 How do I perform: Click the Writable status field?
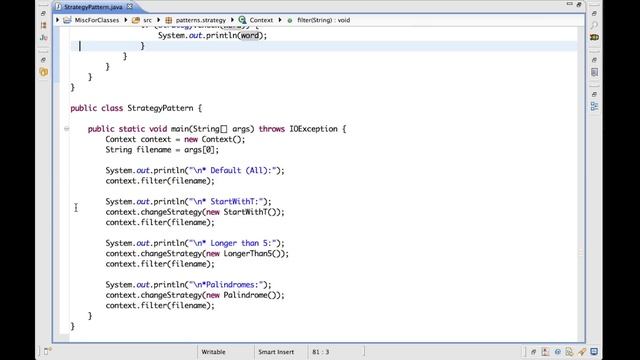click(213, 352)
